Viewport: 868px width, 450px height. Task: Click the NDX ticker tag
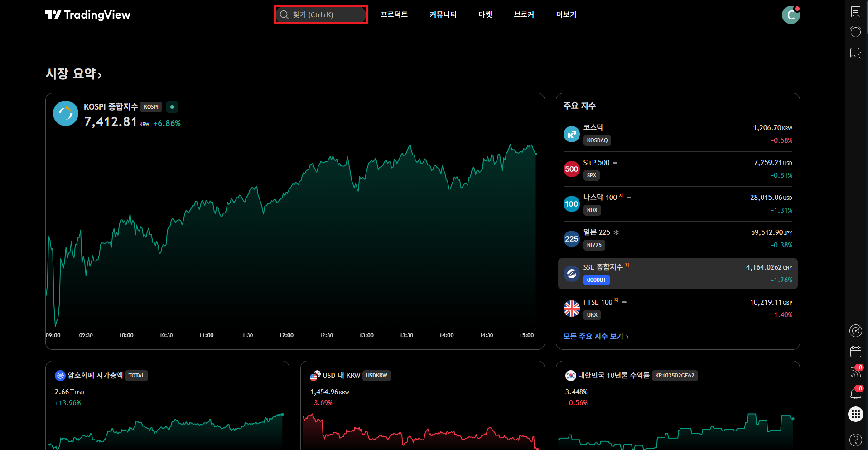(x=592, y=210)
